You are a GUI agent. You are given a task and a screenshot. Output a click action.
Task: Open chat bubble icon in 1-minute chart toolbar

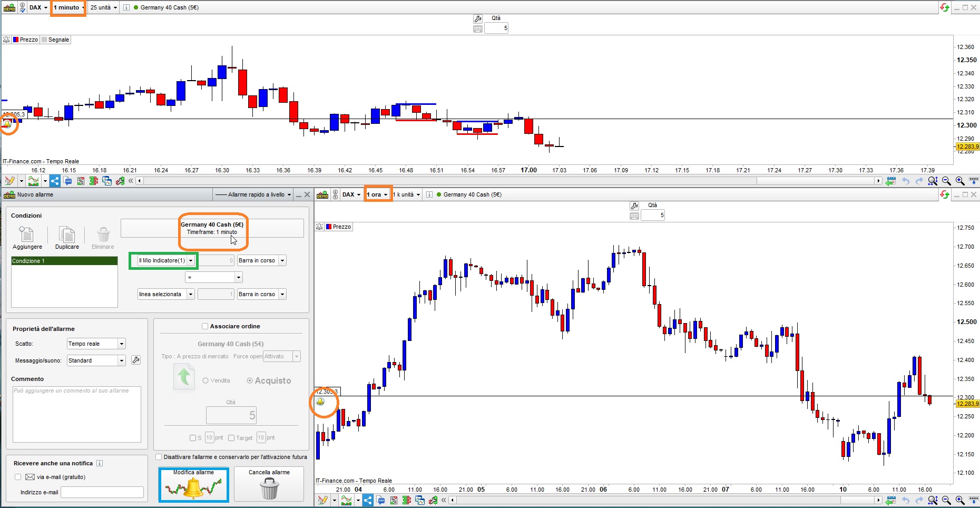click(x=68, y=181)
